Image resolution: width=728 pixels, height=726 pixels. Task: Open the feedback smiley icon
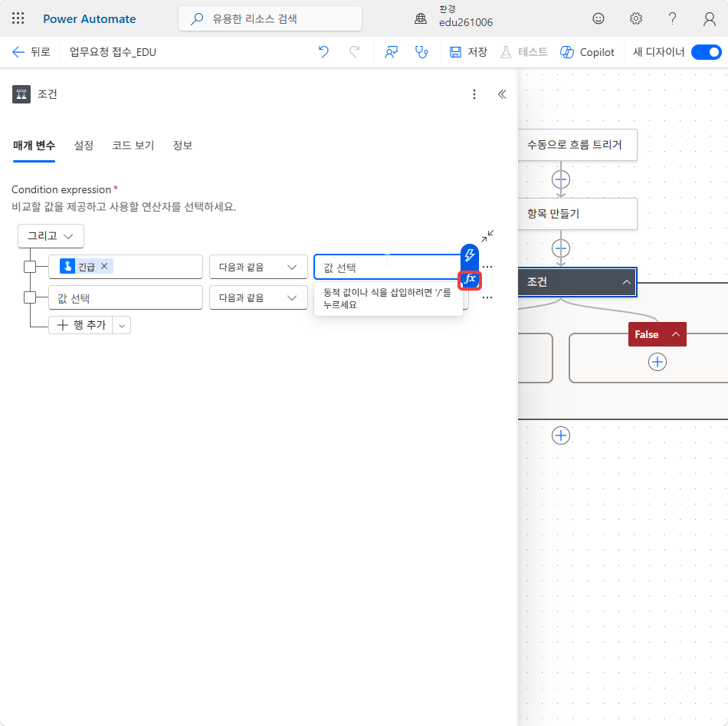pyautogui.click(x=598, y=18)
